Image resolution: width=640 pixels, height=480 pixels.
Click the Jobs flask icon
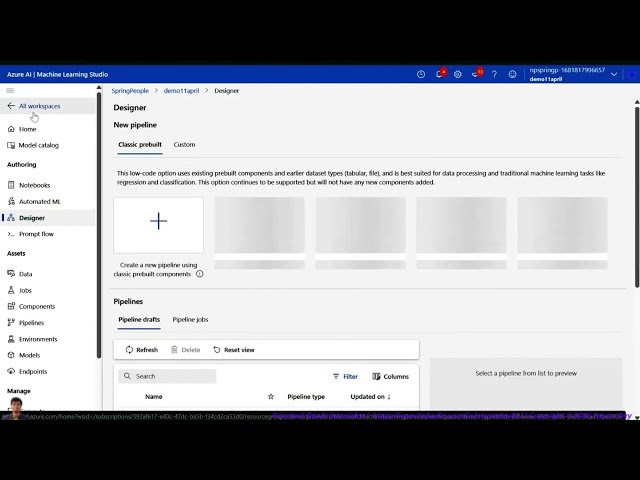coord(11,290)
